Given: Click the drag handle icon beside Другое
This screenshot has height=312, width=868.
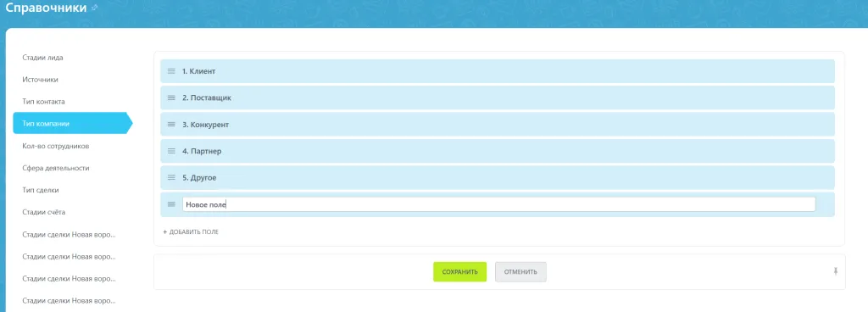Looking at the screenshot, I should tap(171, 177).
